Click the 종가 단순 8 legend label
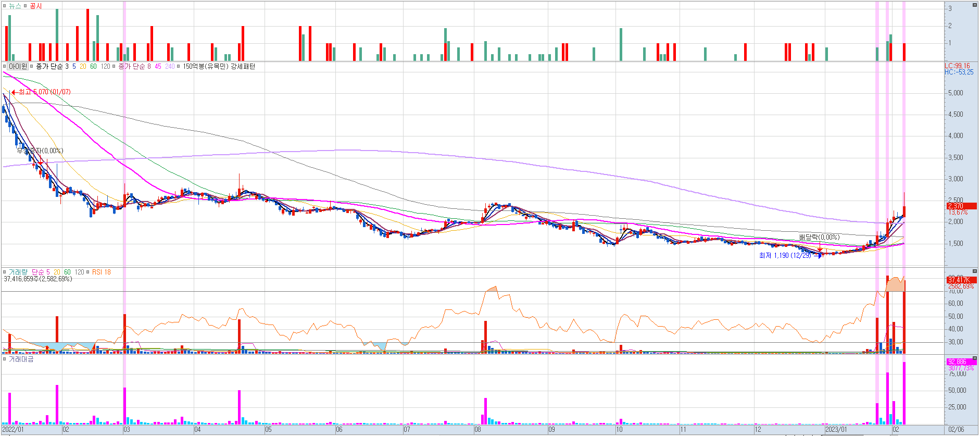 [135, 66]
